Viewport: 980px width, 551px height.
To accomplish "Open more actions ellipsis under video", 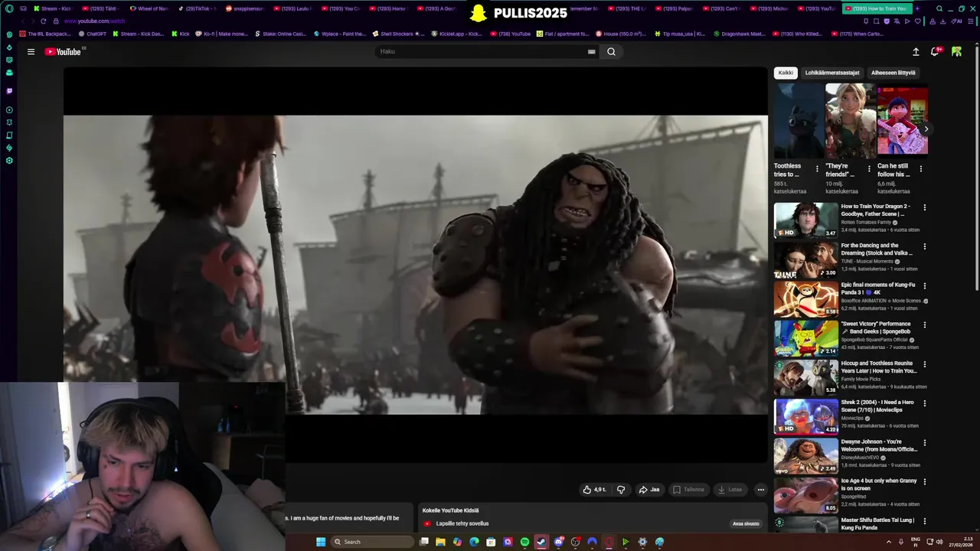I will coord(760,490).
